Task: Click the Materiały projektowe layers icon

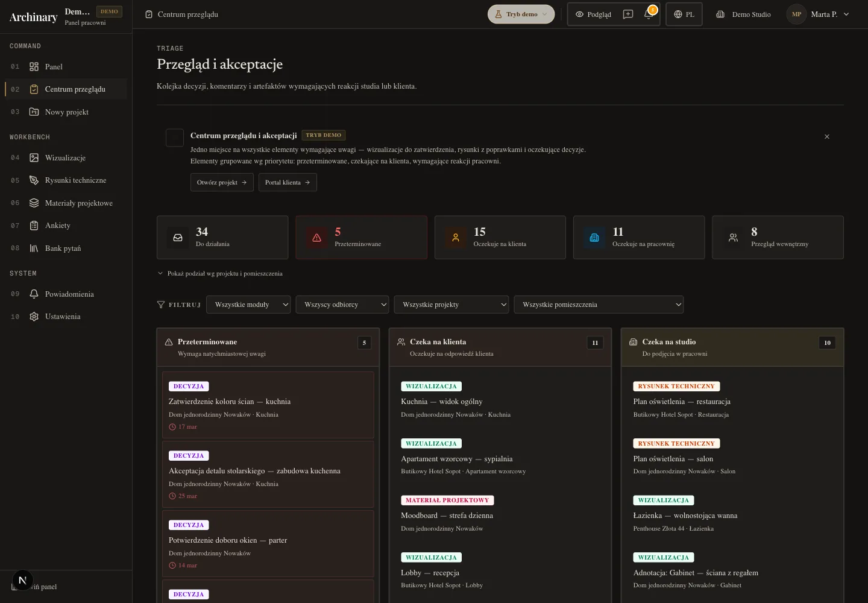Action: tap(34, 203)
